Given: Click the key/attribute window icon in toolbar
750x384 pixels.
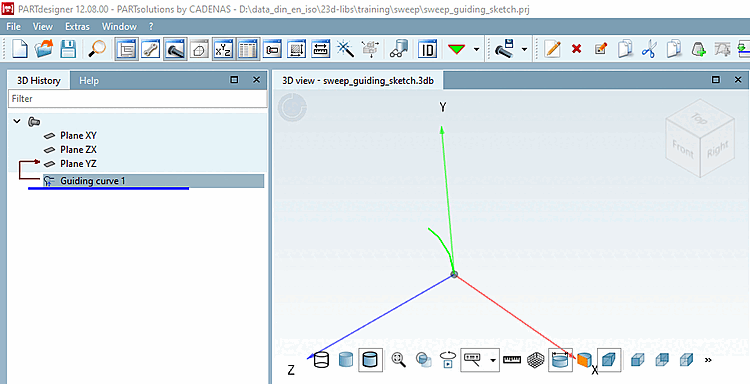Looking at the screenshot, I should [272, 49].
